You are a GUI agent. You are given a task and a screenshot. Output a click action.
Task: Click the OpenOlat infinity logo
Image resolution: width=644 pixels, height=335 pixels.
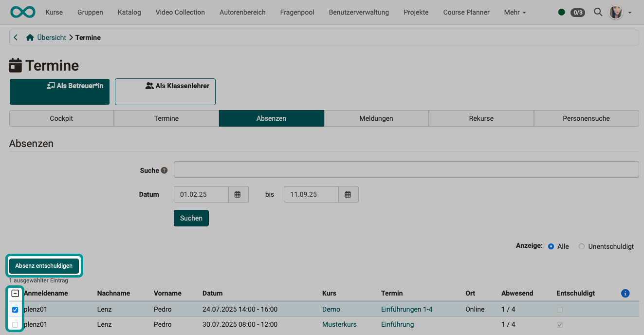22,12
